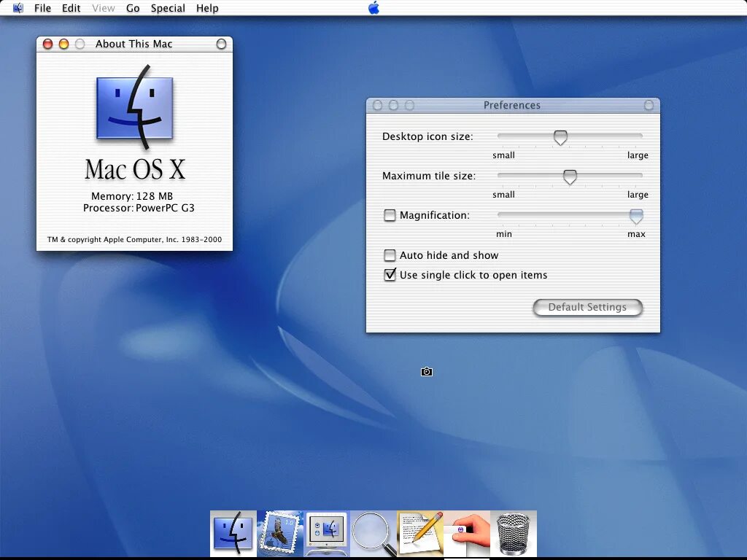Screen dimensions: 747x560
Task: Click the toolbar toggle button in About This Mac
Action: tap(221, 44)
